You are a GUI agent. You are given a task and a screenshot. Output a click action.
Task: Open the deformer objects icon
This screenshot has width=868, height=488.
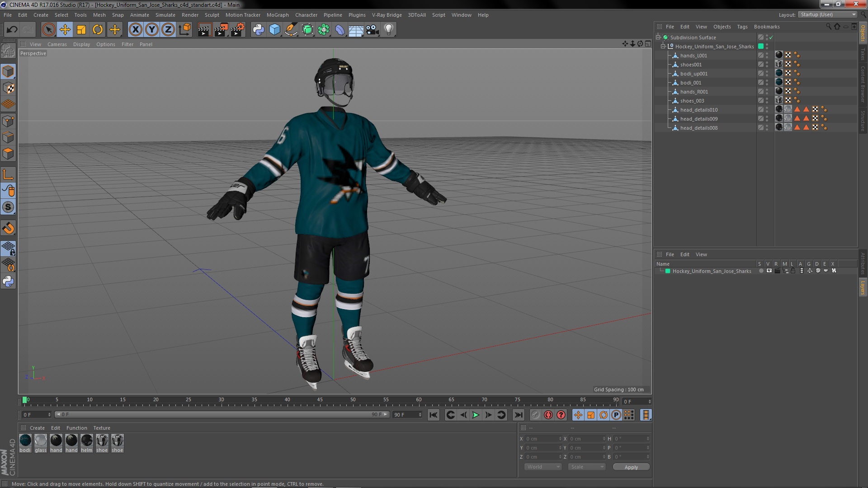(340, 30)
